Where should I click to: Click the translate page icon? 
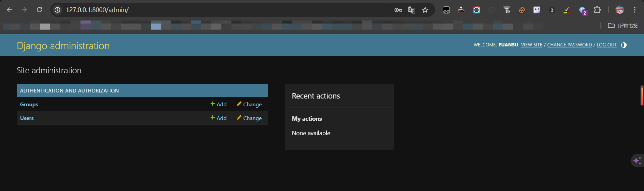(412, 10)
